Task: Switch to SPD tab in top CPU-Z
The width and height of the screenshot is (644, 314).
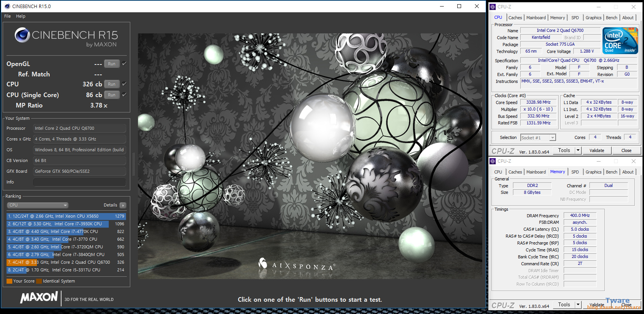Action: tap(575, 18)
